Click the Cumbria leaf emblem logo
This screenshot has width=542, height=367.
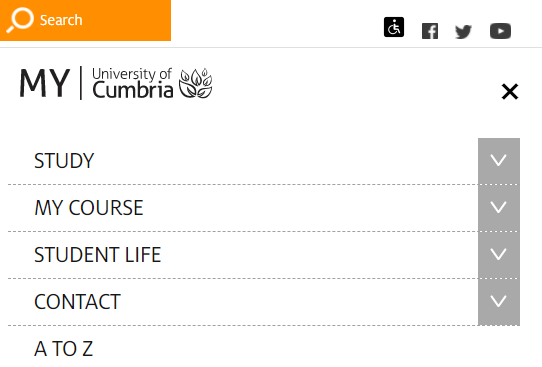click(x=195, y=83)
